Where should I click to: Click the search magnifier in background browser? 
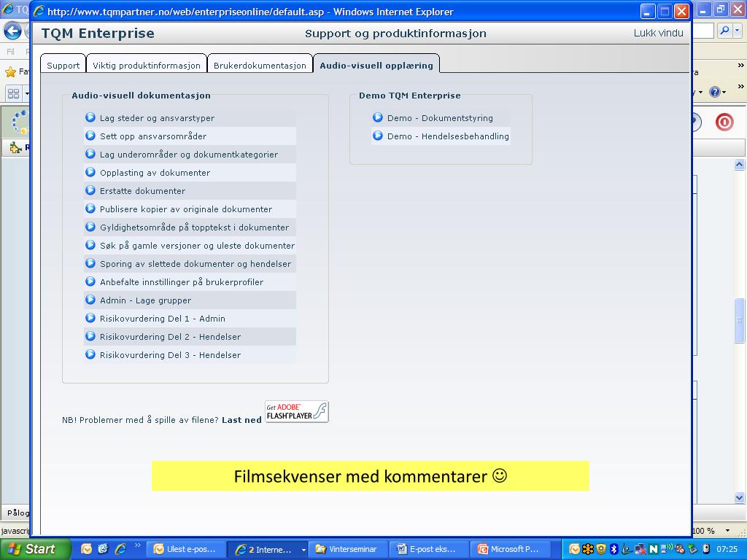click(x=724, y=31)
